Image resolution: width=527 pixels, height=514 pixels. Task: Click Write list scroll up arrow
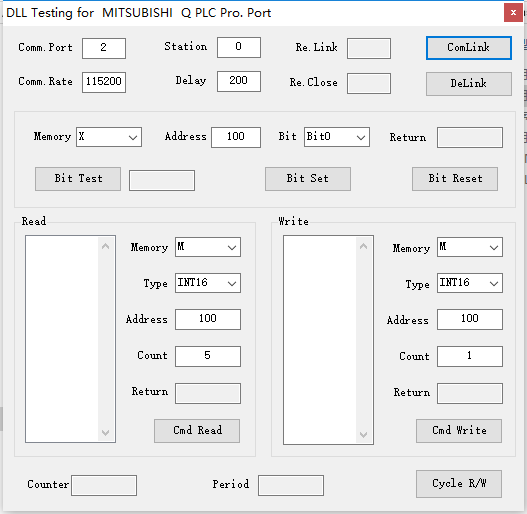pos(363,246)
